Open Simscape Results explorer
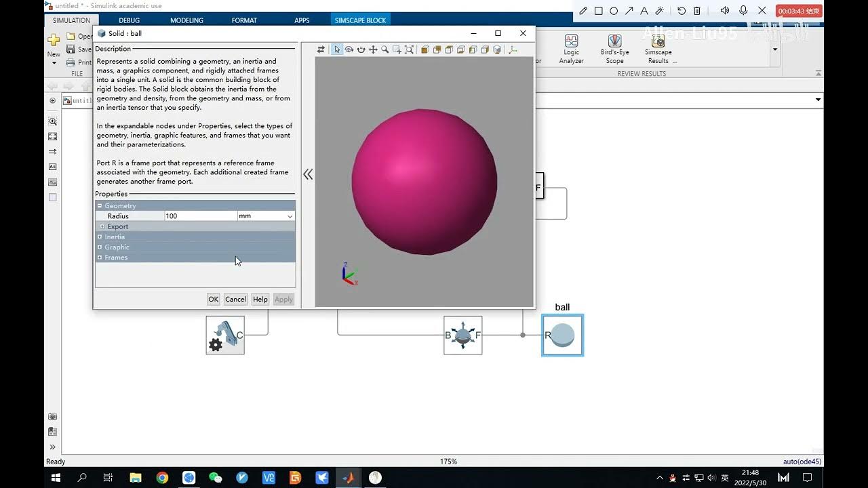This screenshot has width=868, height=488. click(x=658, y=49)
